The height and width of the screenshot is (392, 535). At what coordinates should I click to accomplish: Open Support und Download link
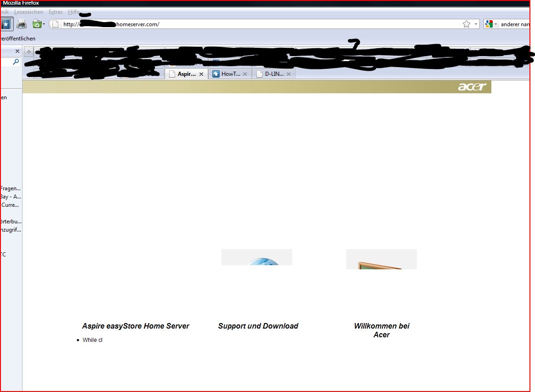pyautogui.click(x=258, y=326)
